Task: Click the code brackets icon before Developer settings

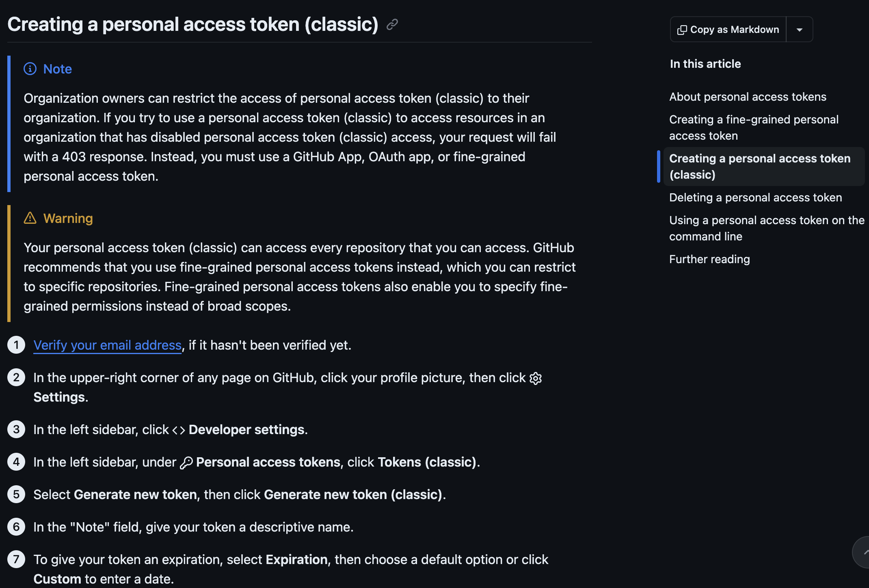Action: click(179, 430)
